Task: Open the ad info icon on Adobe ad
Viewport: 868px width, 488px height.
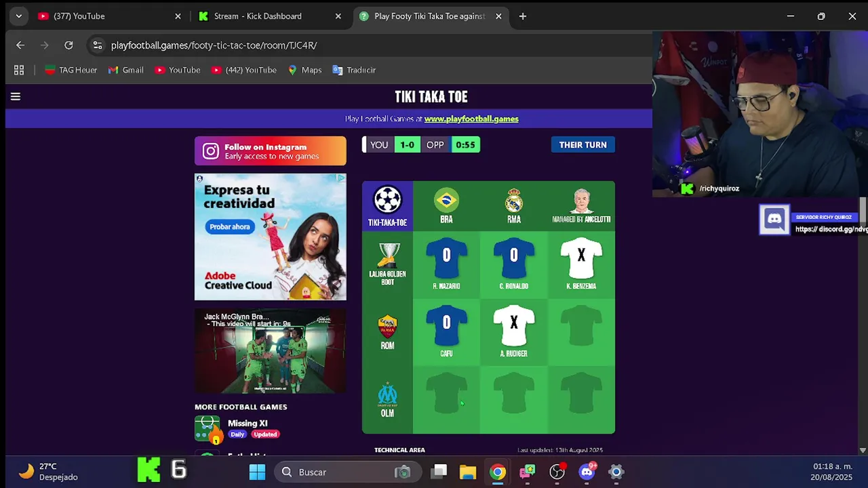Action: 341,178
